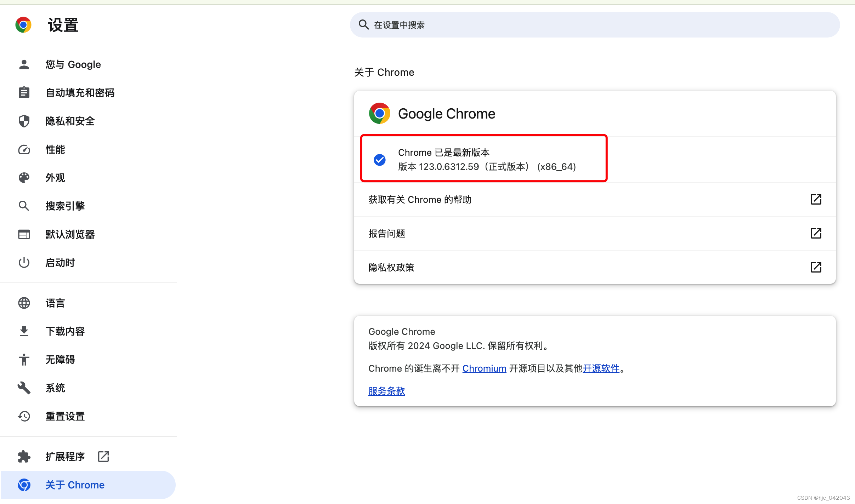Open 重置设置 sidebar item
Viewport: 855px width, 504px height.
coord(65,416)
